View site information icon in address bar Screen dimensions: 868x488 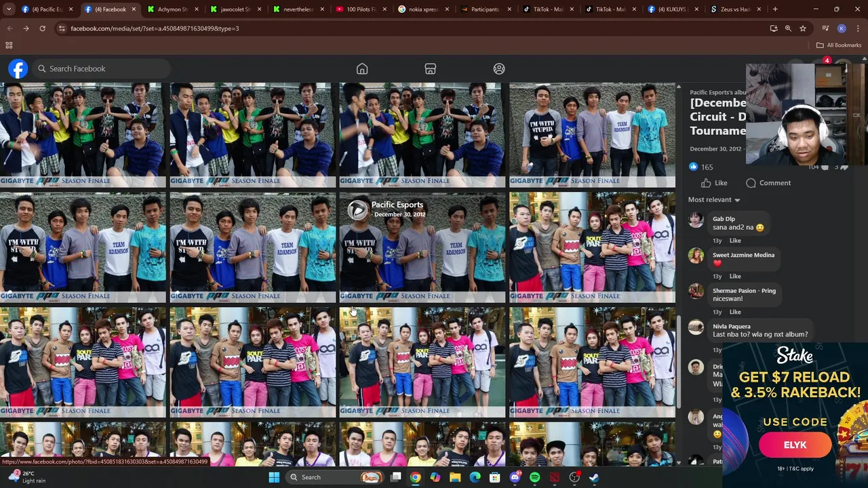(x=62, y=28)
